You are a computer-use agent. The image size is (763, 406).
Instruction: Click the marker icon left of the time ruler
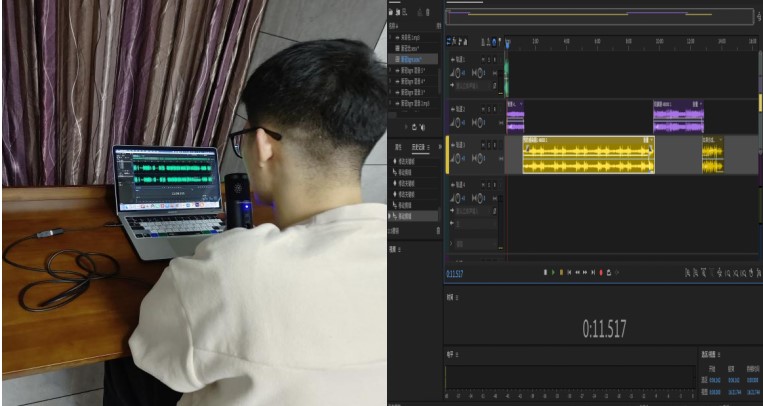[x=499, y=42]
